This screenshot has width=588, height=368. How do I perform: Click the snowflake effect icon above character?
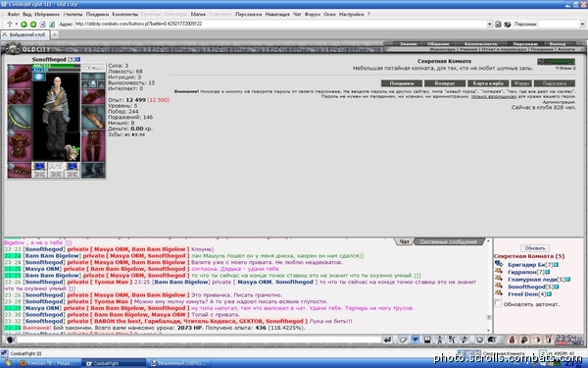pyautogui.click(x=39, y=77)
